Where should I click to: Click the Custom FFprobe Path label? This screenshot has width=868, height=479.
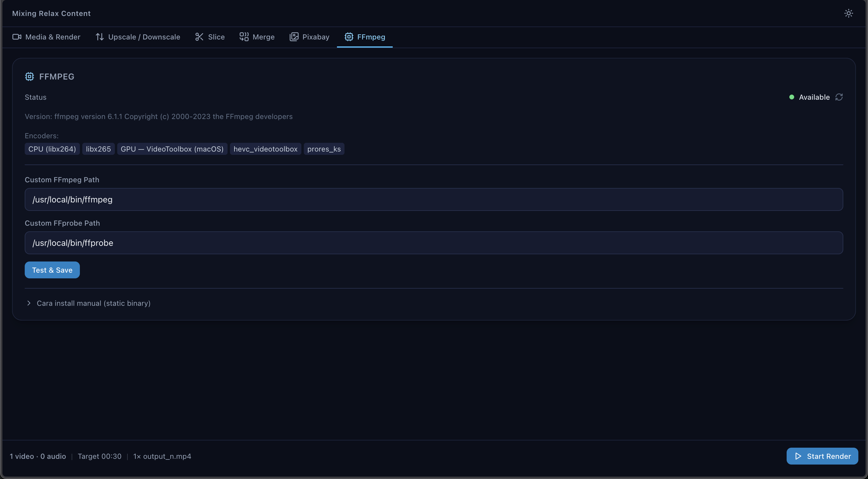(x=62, y=223)
